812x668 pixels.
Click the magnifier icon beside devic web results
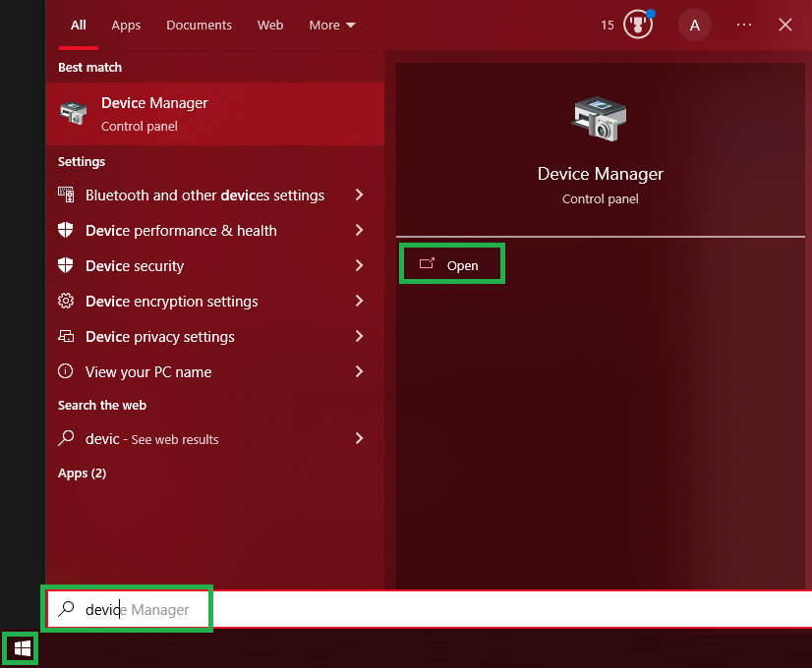click(x=66, y=438)
